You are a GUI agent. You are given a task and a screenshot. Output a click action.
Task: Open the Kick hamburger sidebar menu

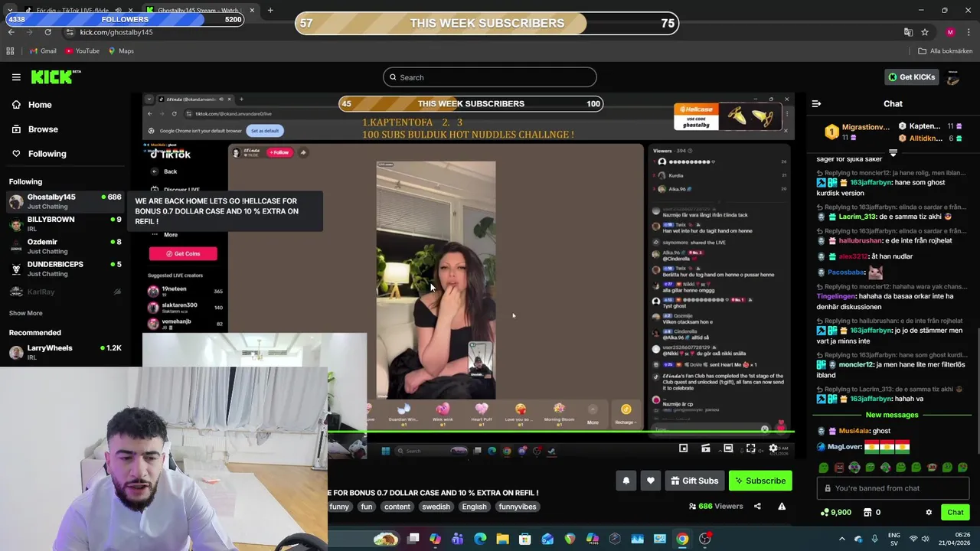coord(16,77)
